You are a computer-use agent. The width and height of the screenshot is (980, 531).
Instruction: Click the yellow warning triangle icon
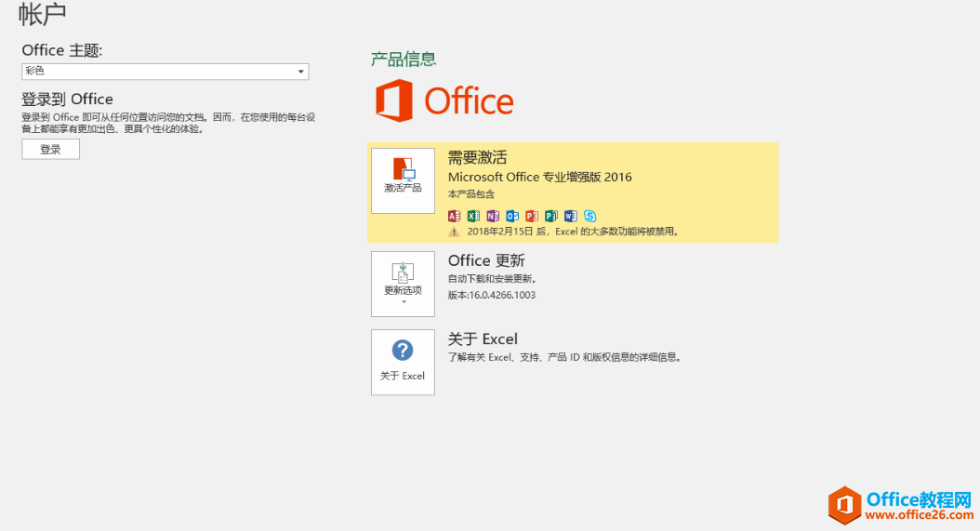(x=455, y=232)
